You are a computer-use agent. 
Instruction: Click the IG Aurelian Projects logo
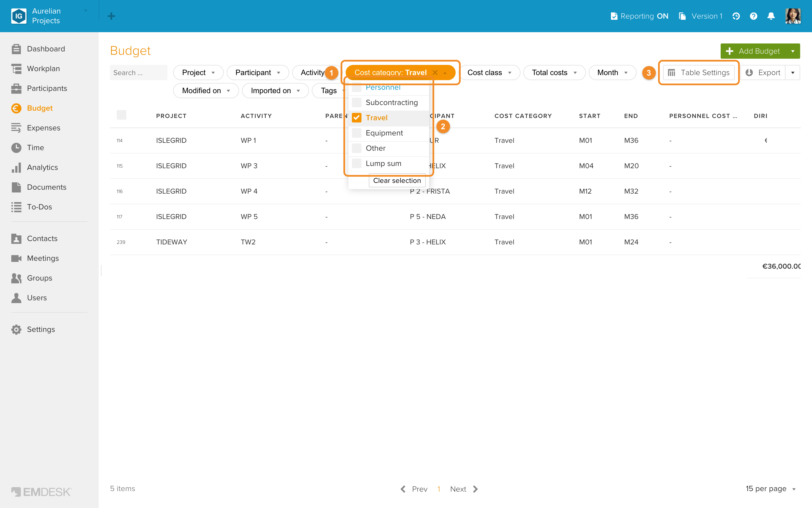(x=19, y=16)
